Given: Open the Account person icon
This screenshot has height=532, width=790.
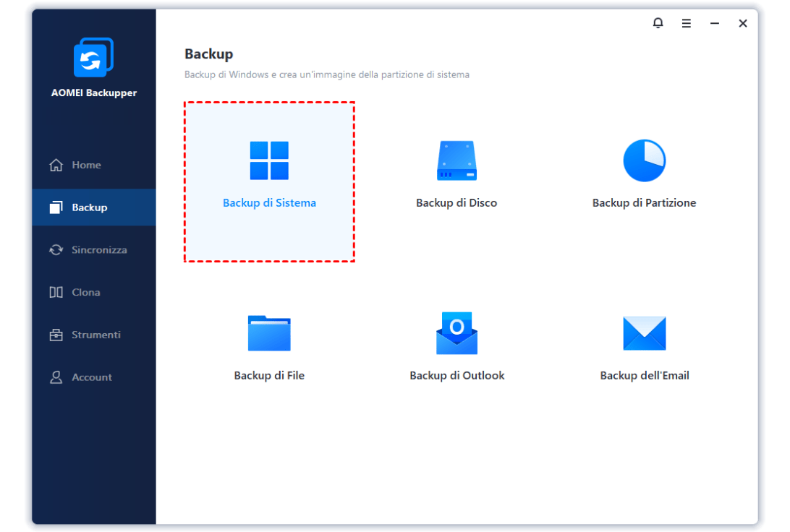Looking at the screenshot, I should 56,377.
